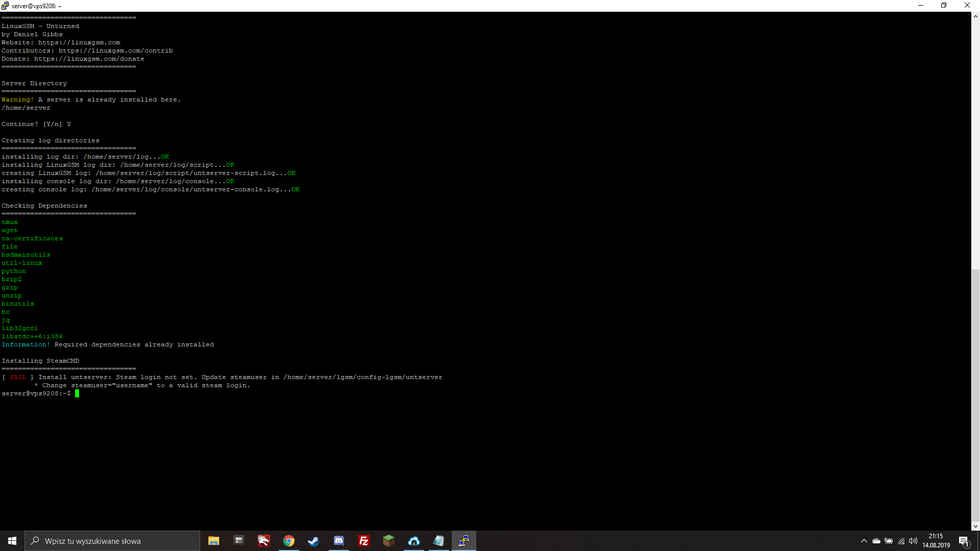Click the OneDrive cloud tray icon
Image resolution: width=980 pixels, height=551 pixels.
[x=876, y=541]
